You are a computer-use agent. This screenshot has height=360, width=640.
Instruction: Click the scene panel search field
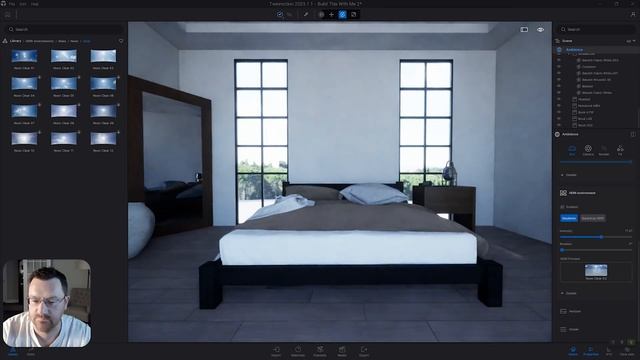(597, 29)
